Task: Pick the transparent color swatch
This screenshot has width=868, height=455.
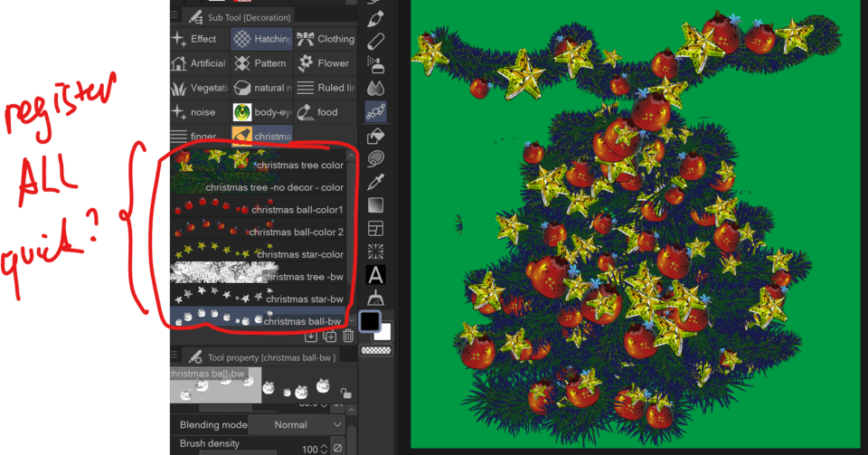Action: [376, 350]
